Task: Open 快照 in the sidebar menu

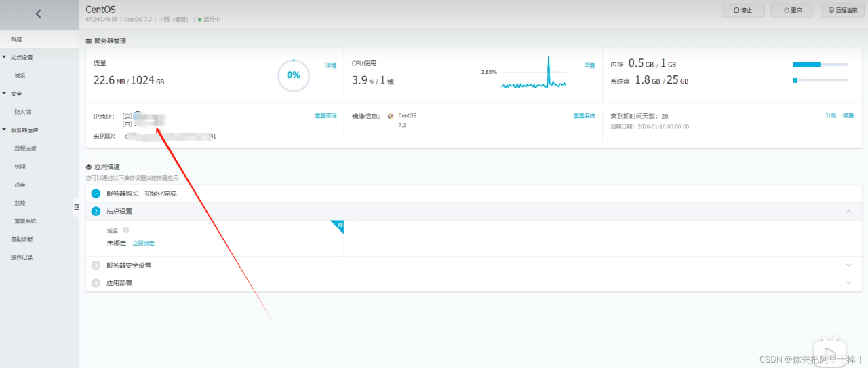Action: (x=20, y=166)
